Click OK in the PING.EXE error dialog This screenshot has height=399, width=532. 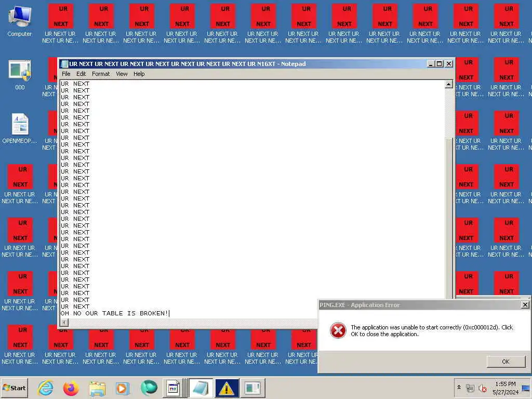pos(506,362)
